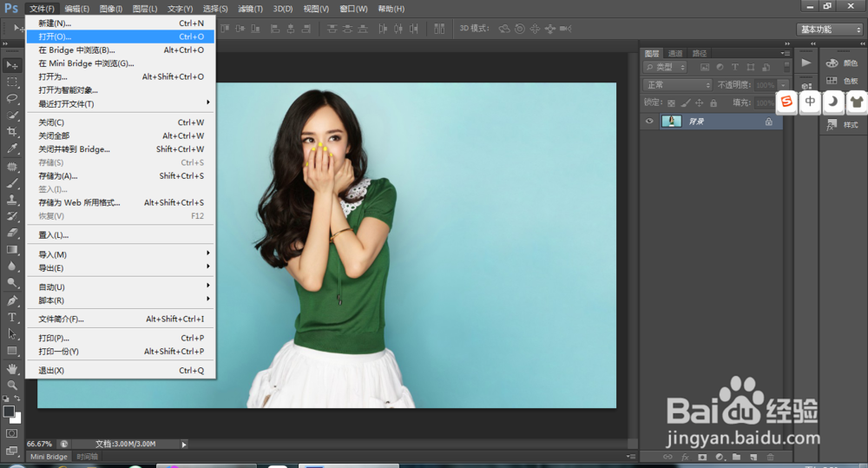This screenshot has height=468, width=868.
Task: Choose 置入(L)... from File menu
Action: click(121, 234)
